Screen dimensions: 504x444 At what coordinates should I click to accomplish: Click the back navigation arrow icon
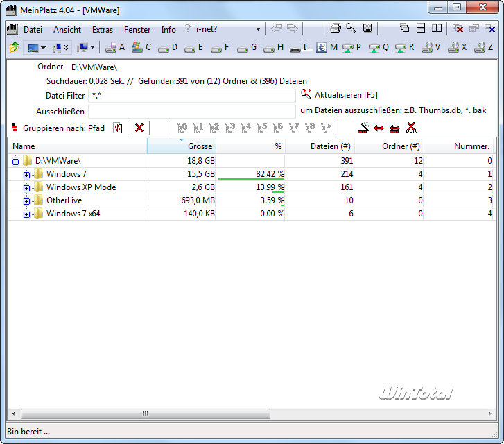coord(277,28)
